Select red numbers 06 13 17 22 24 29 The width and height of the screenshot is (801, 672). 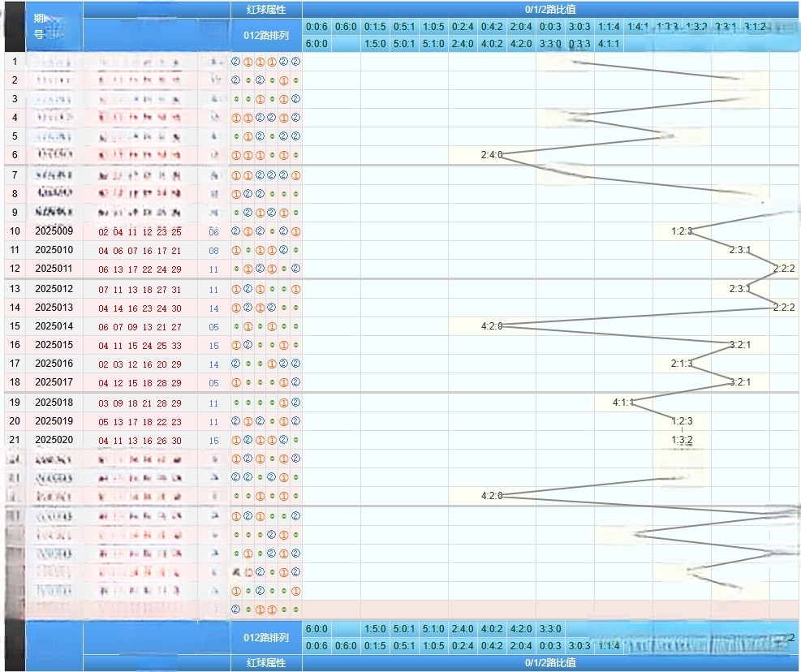tap(140, 269)
